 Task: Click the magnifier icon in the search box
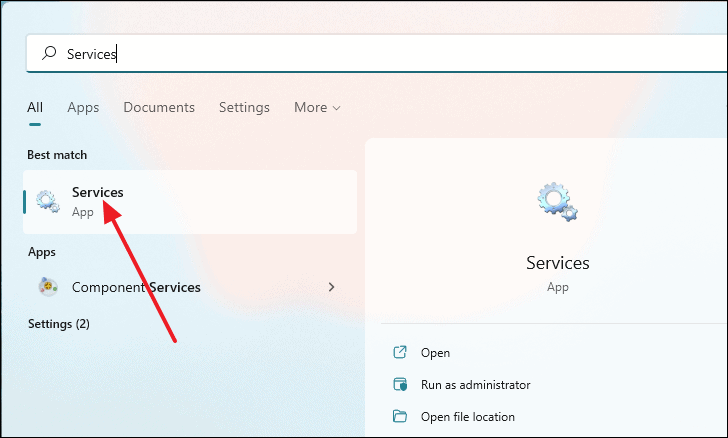point(49,53)
